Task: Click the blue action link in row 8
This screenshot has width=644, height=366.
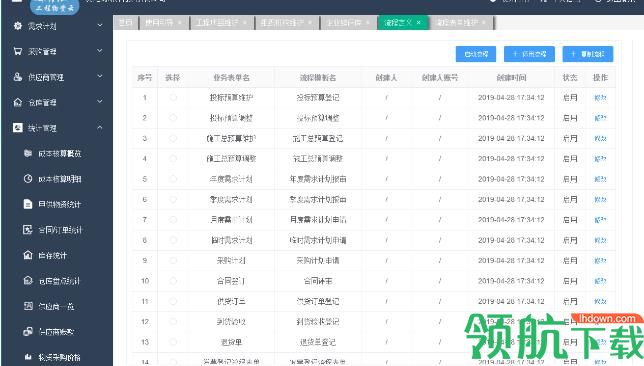Action: pos(600,240)
